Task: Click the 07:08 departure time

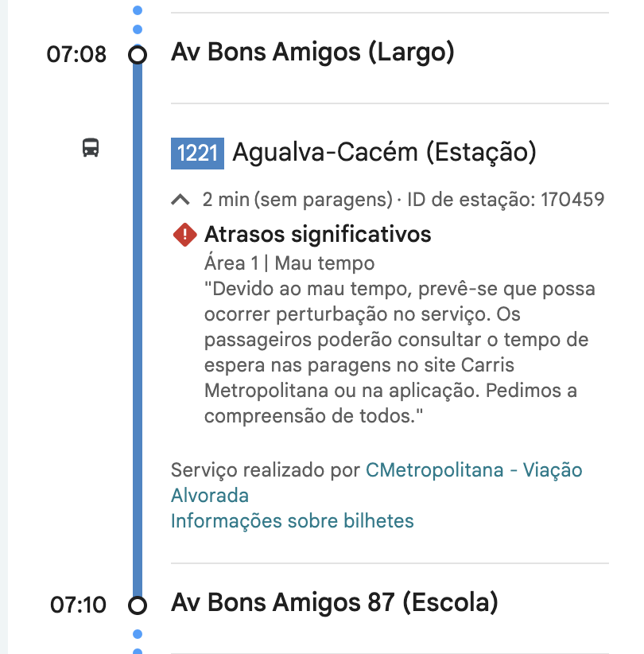Action: pyautogui.click(x=76, y=55)
